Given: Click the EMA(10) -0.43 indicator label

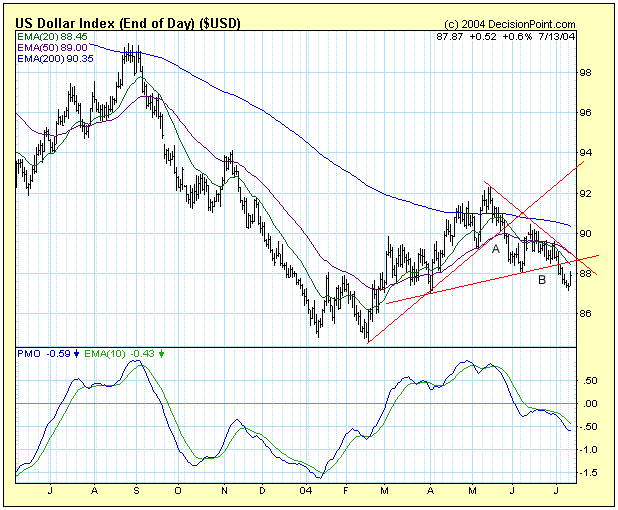Looking at the screenshot, I should 122,354.
